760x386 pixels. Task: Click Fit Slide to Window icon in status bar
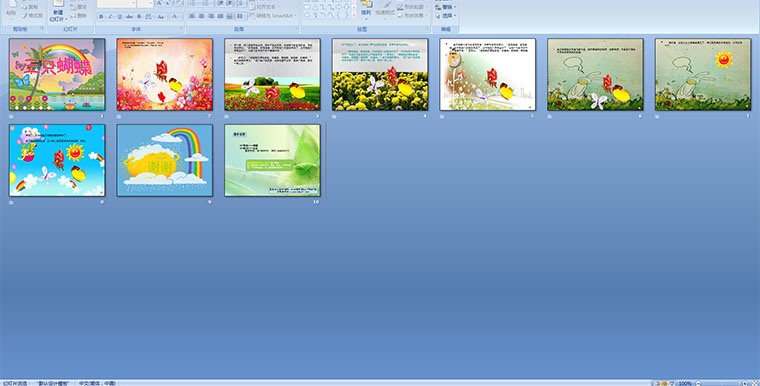754,383
